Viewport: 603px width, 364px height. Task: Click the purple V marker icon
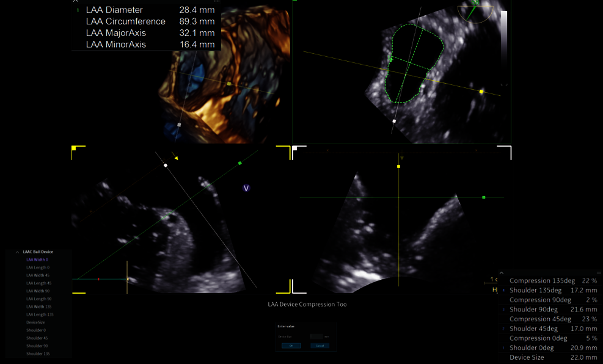(x=246, y=188)
